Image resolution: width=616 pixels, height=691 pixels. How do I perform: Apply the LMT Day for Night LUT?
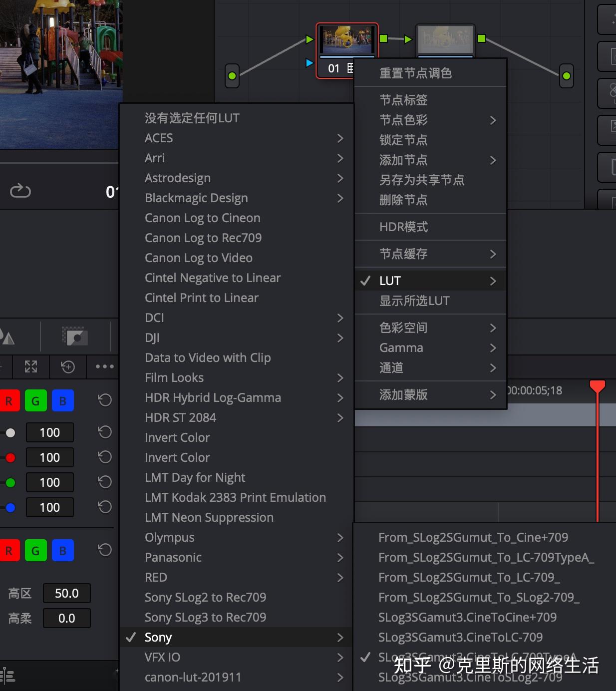pyautogui.click(x=195, y=477)
